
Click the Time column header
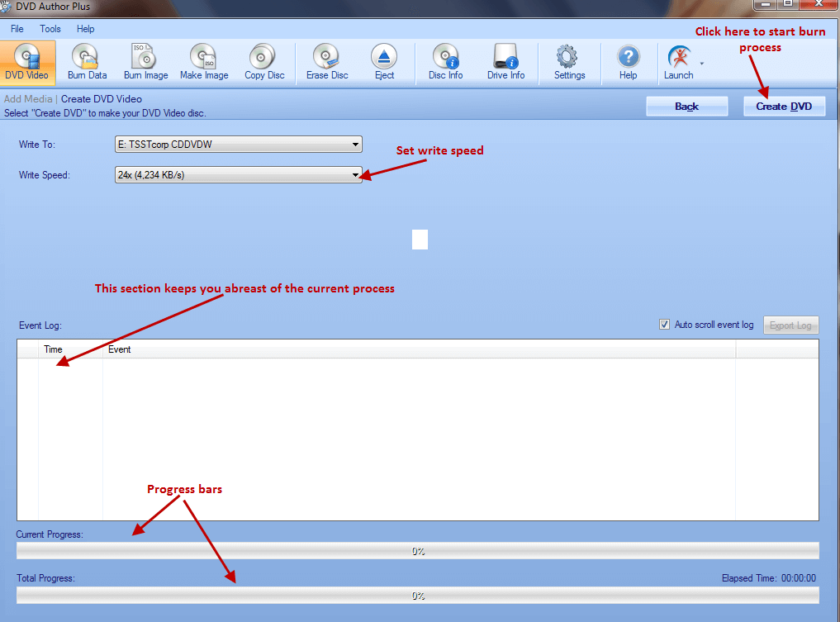click(70, 349)
